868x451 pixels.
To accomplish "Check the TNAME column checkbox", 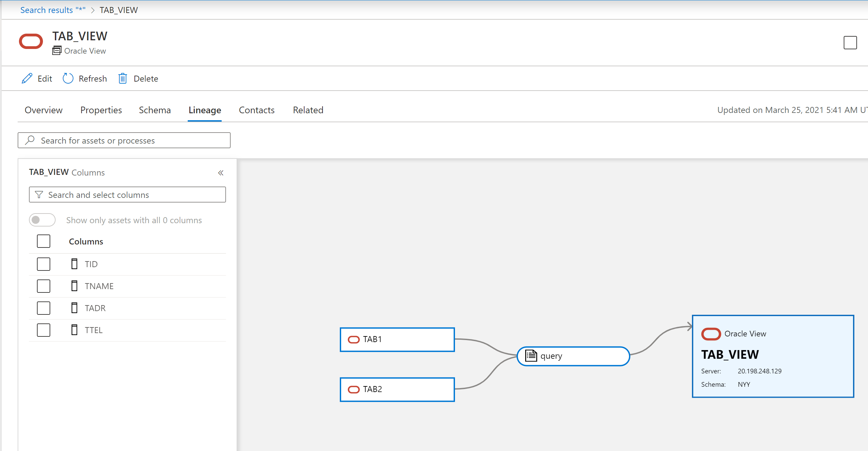I will pyautogui.click(x=44, y=285).
